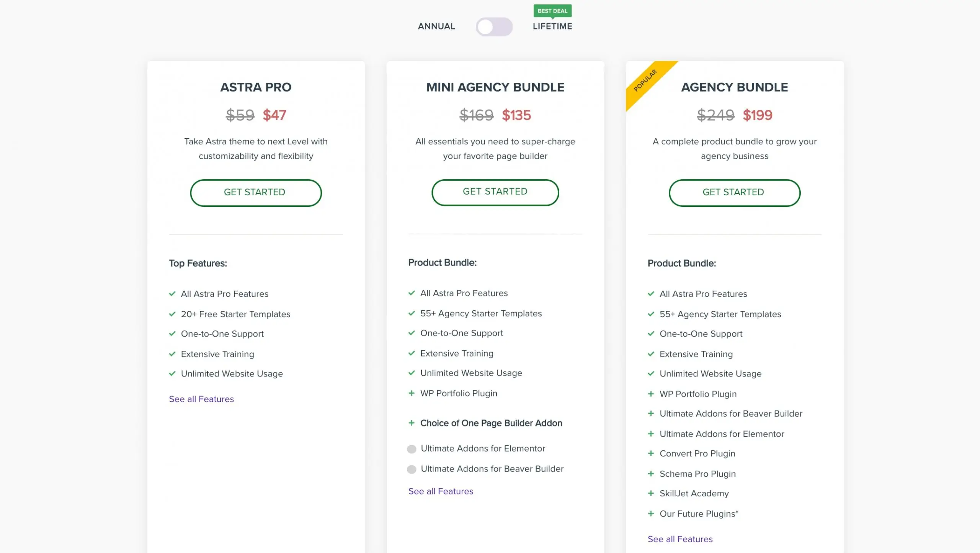The image size is (980, 553).
Task: Click the plus icon beside SkillJet Academy
Action: (651, 493)
